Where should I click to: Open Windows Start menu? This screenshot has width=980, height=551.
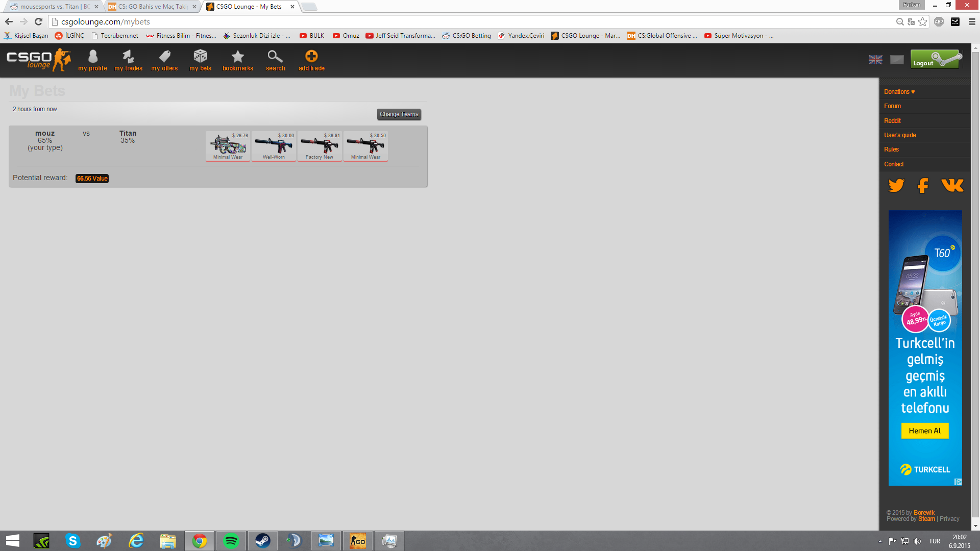[13, 541]
